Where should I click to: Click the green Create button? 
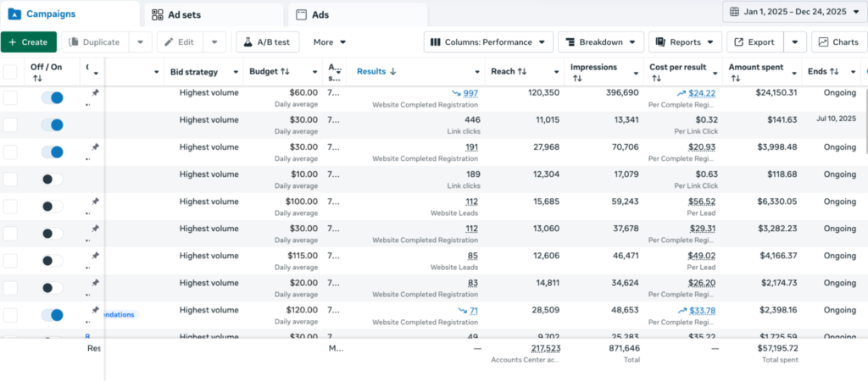[x=29, y=41]
